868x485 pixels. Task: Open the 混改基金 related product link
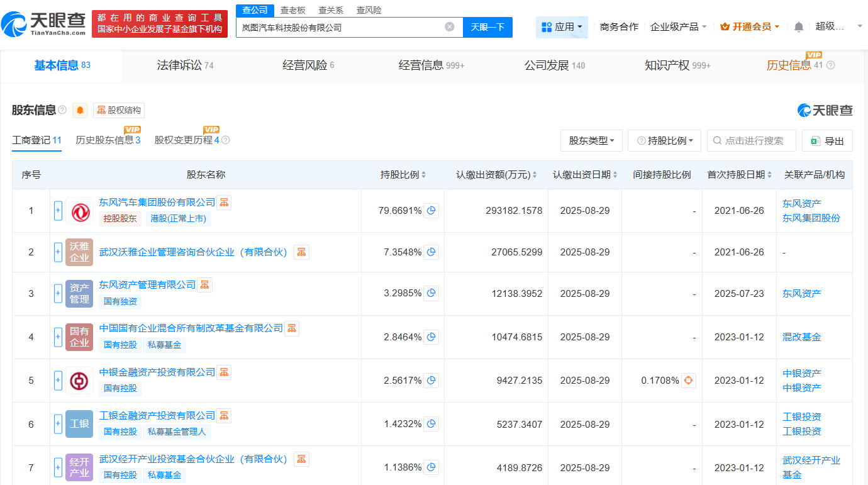coord(801,337)
